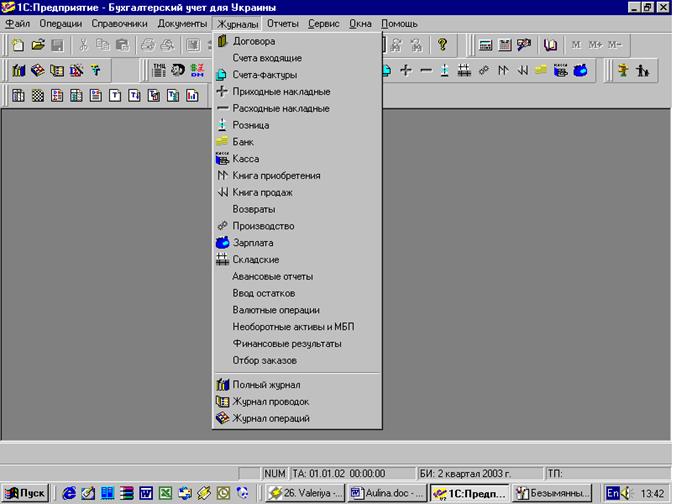The height and width of the screenshot is (504, 687).
Task: Click the blue Зарплата toolbar icon
Action: coord(579,70)
